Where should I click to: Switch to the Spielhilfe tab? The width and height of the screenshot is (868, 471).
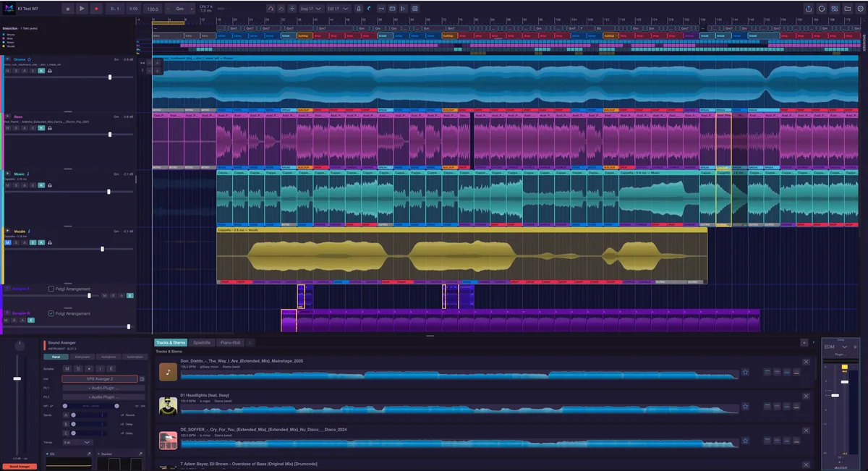(x=202, y=342)
